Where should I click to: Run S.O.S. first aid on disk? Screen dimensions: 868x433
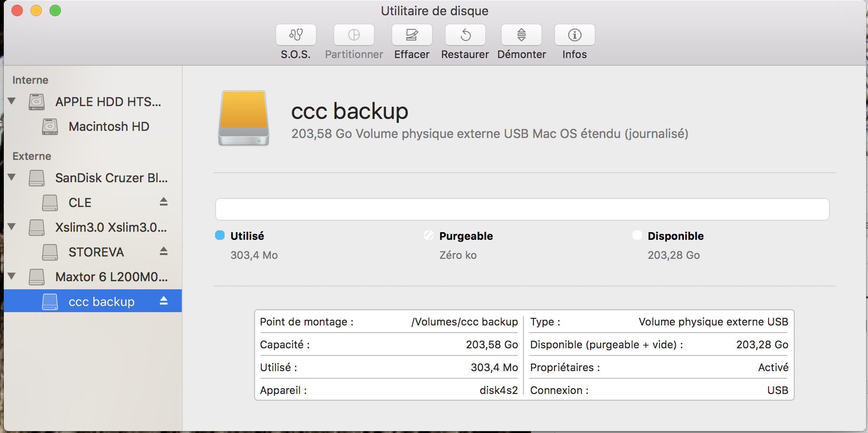(x=296, y=35)
